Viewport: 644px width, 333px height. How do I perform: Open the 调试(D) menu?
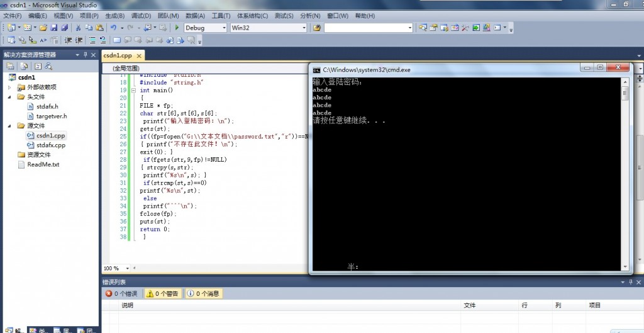pos(140,16)
